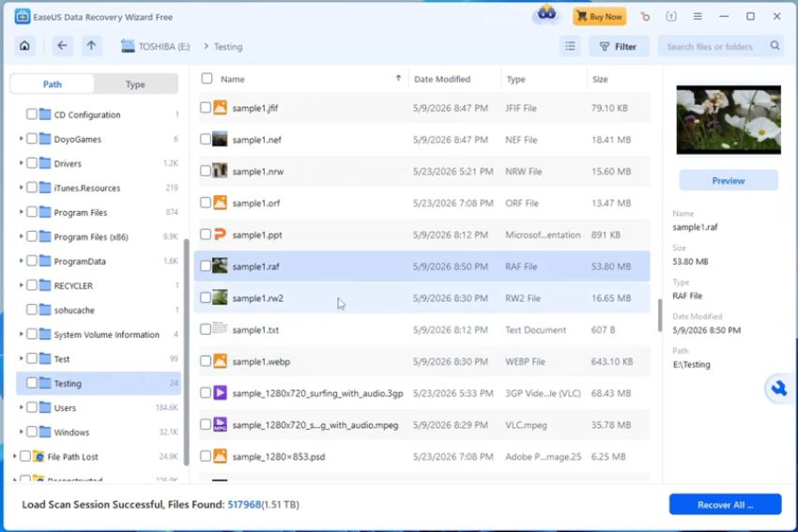Check the sample1.raf file checkbox
The height and width of the screenshot is (532, 798).
[205, 266]
